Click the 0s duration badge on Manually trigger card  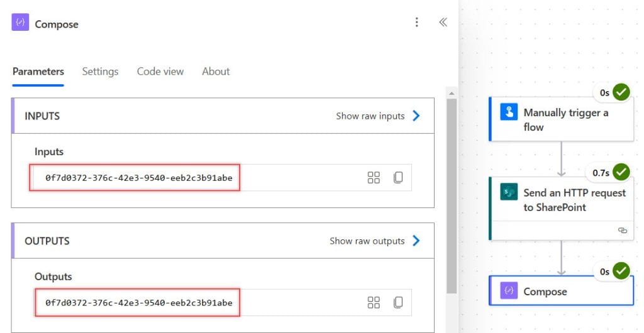coord(604,93)
